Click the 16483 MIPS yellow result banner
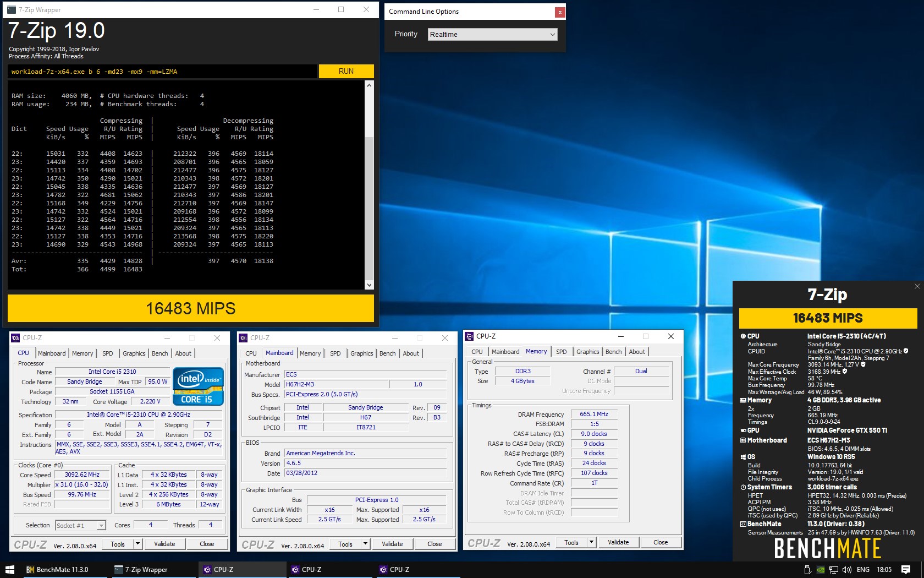The height and width of the screenshot is (578, 924). pyautogui.click(x=191, y=308)
